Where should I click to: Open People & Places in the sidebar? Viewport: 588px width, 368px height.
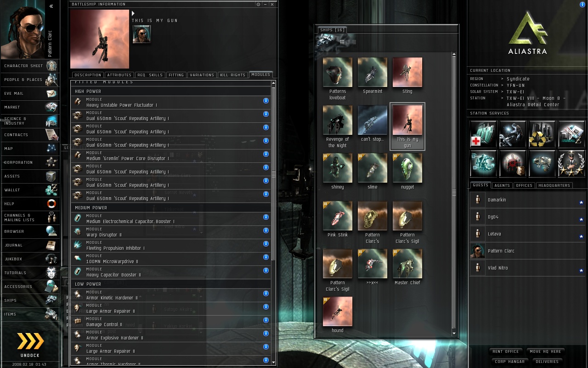pos(30,80)
